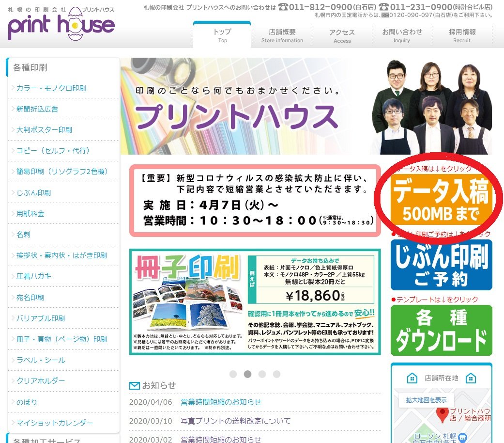Click phone number 011-231-0900
This screenshot has height=443, width=504.
click(x=421, y=7)
